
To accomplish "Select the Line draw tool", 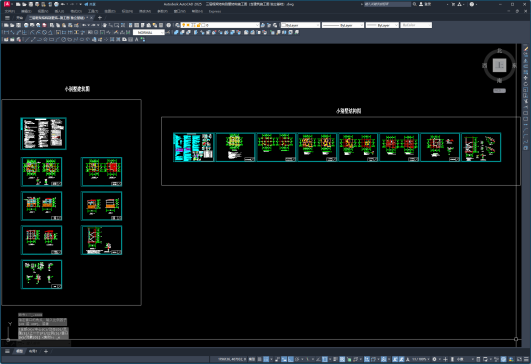I will coord(27,40).
